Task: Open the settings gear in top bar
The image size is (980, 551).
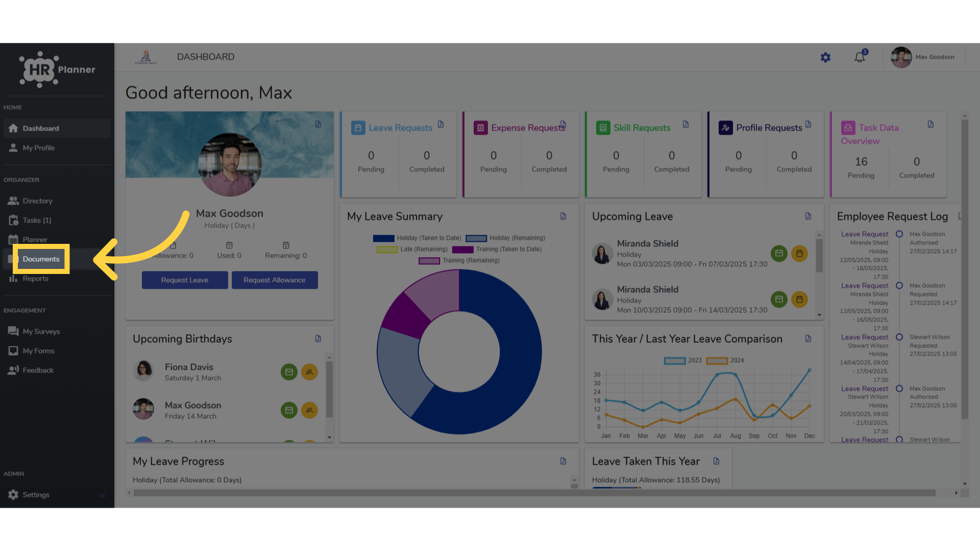Action: 825,58
